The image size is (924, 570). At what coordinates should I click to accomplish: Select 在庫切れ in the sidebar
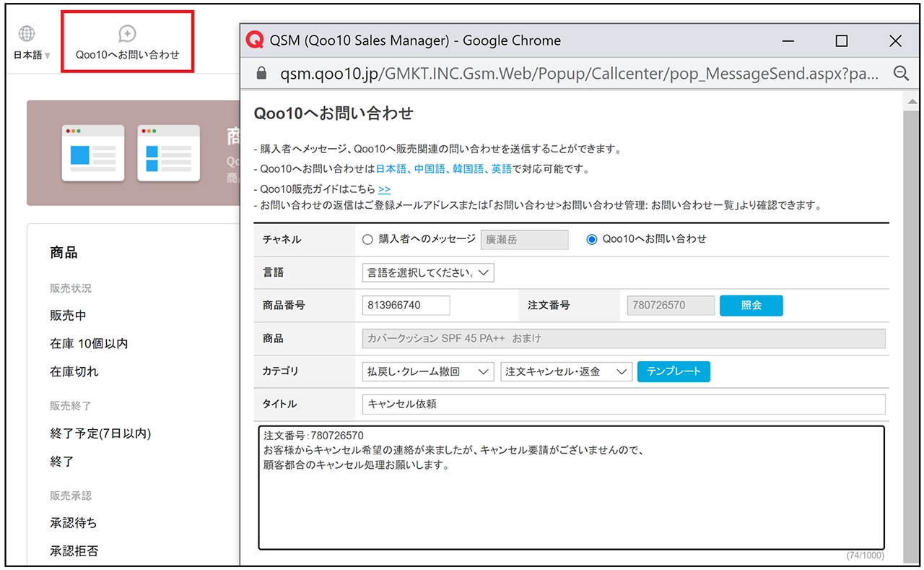point(74,372)
